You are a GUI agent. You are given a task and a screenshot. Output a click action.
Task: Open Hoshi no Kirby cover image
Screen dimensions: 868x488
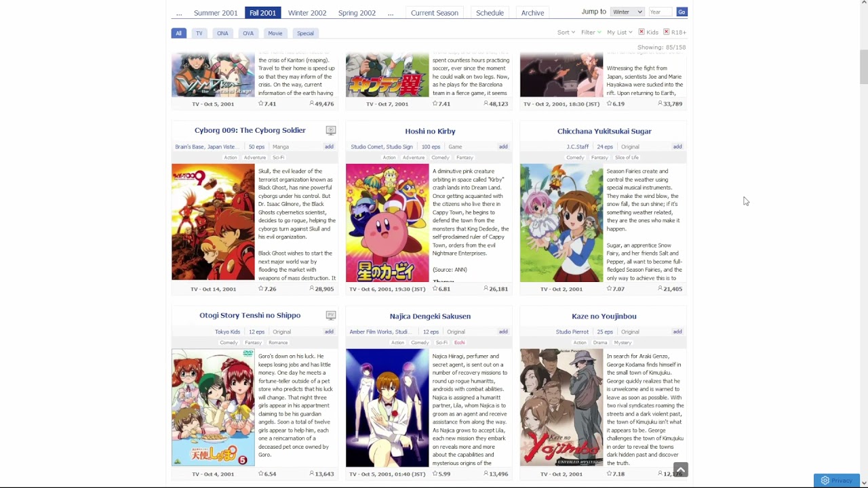(x=387, y=222)
